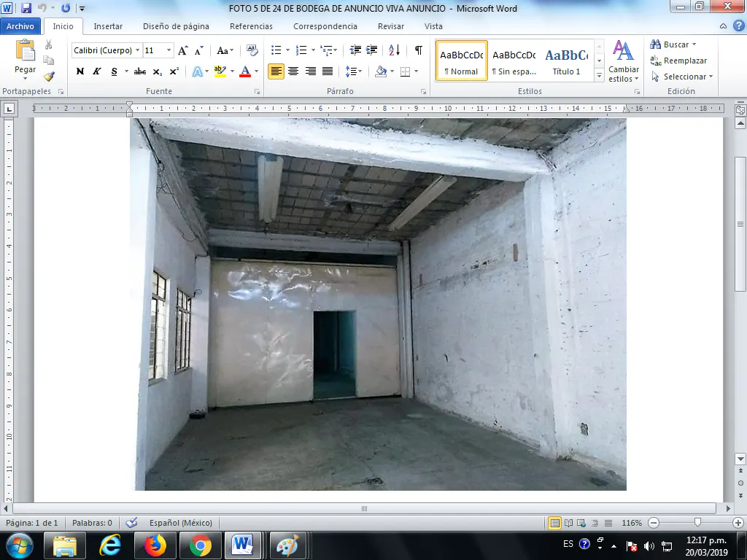Switch to the Revisar tab
Image resolution: width=747 pixels, height=560 pixels.
tap(391, 26)
